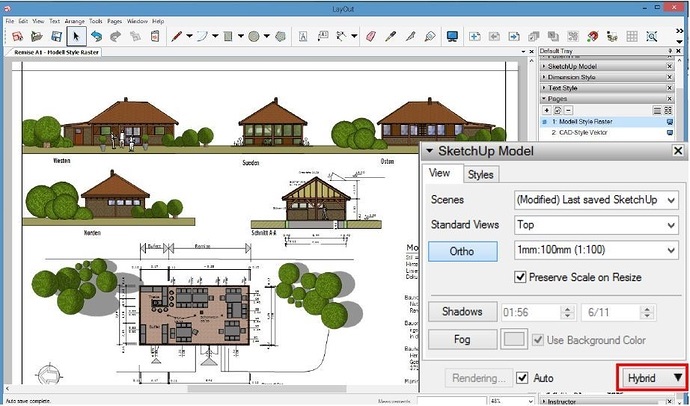Screen dimensions: 690x406
Task: Open the Hybrid render mode dropdown
Action: click(x=652, y=378)
